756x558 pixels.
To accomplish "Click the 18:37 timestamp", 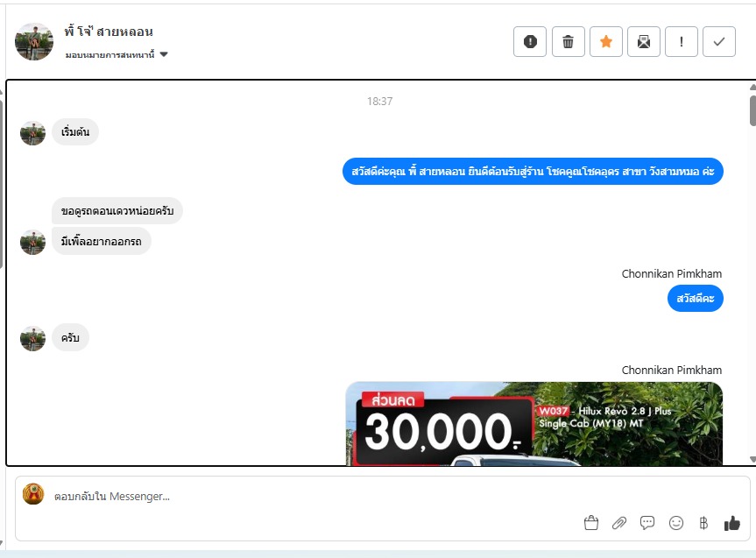I will (380, 102).
